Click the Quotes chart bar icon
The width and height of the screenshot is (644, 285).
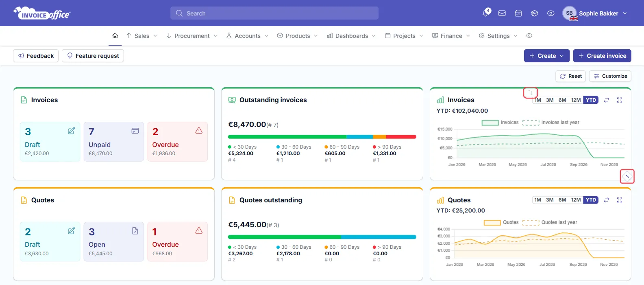click(x=440, y=200)
